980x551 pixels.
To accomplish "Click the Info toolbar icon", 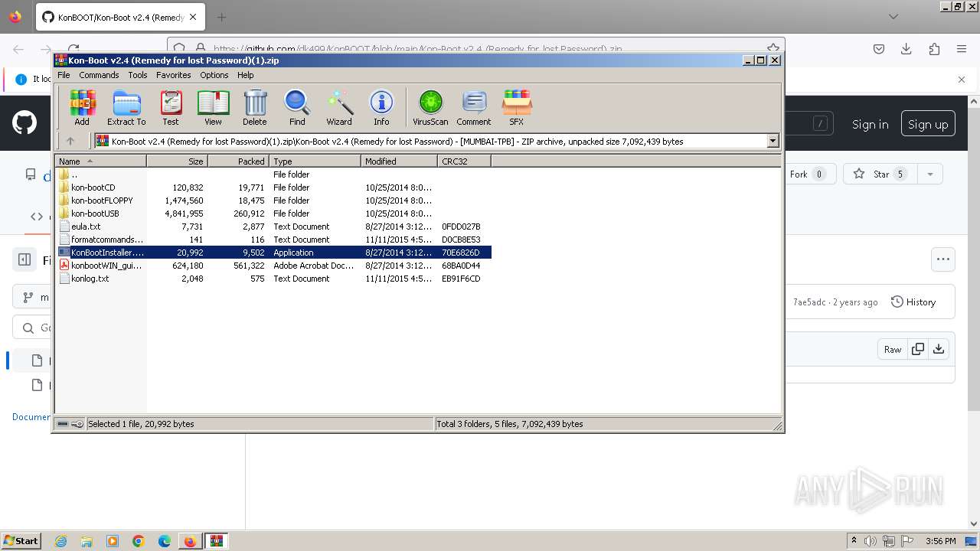I will click(x=381, y=107).
